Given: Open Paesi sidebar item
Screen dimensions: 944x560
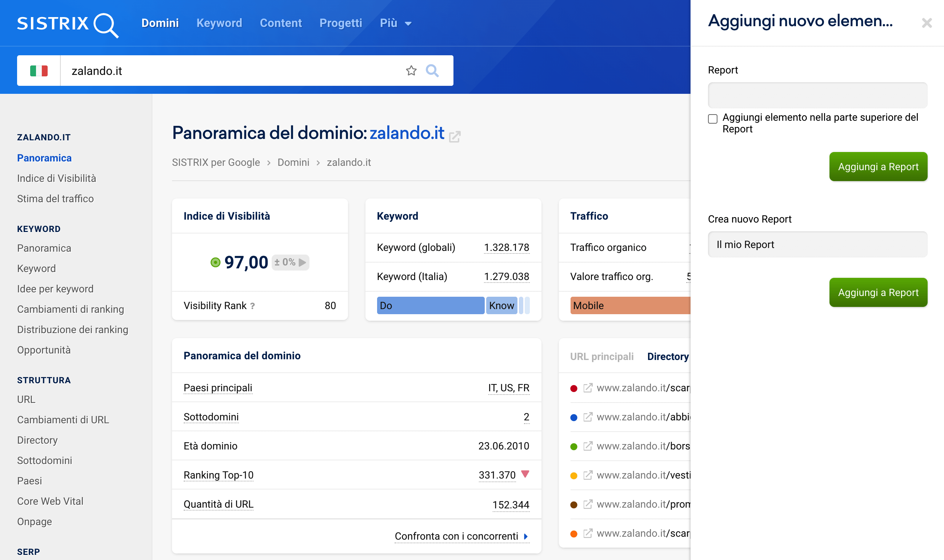Looking at the screenshot, I should pos(29,481).
